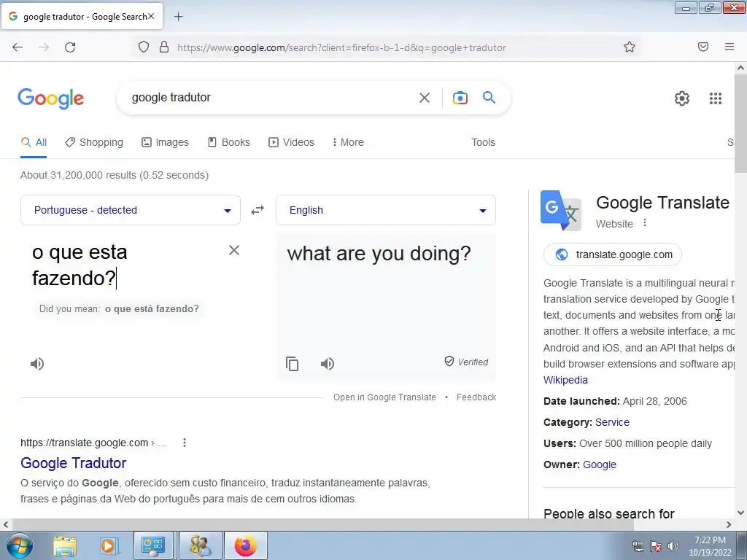Expand the Portuguese - detected source language dropdown
Screen dimensions: 747x560
(x=131, y=210)
